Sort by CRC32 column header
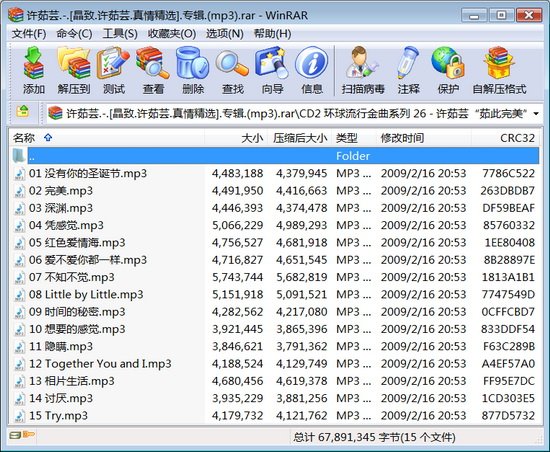The width and height of the screenshot is (550, 452). click(x=505, y=138)
